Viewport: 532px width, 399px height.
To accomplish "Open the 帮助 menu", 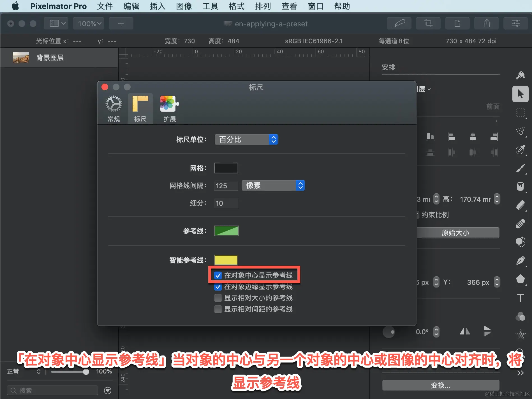I will 342,6.
